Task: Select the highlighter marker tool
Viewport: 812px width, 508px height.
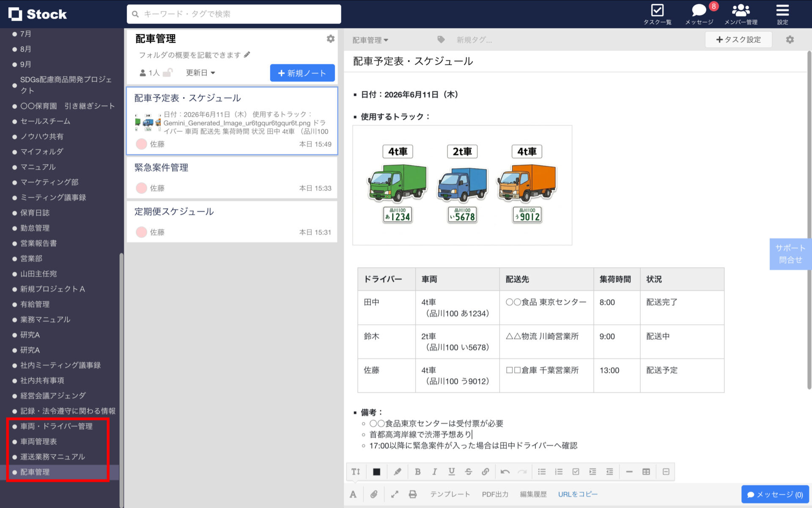Action: tap(397, 472)
